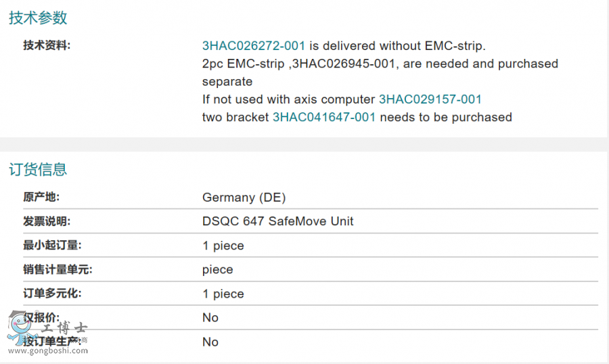The height and width of the screenshot is (364, 609).
Task: Click the 发票说明 row label
Action: [x=47, y=221]
